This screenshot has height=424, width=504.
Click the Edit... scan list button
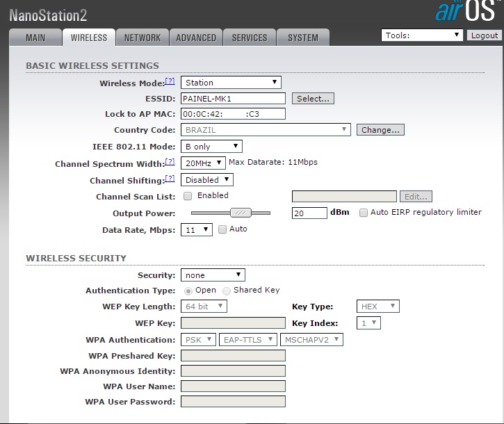pos(416,197)
